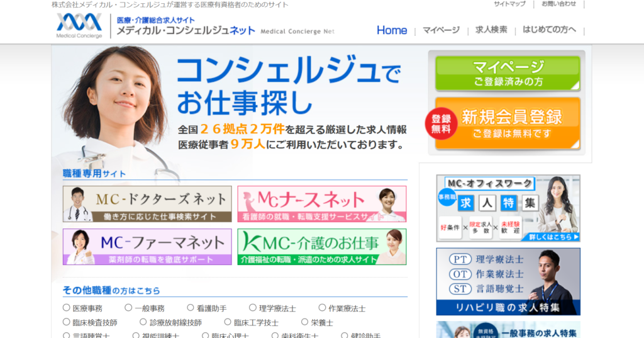
Task: Click the Medical Concierge logo
Action: tap(79, 26)
